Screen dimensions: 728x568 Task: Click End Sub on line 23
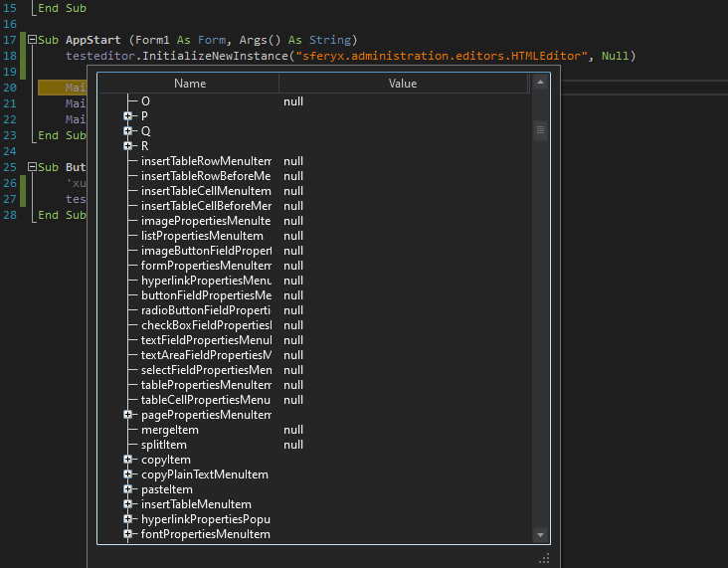(62, 135)
